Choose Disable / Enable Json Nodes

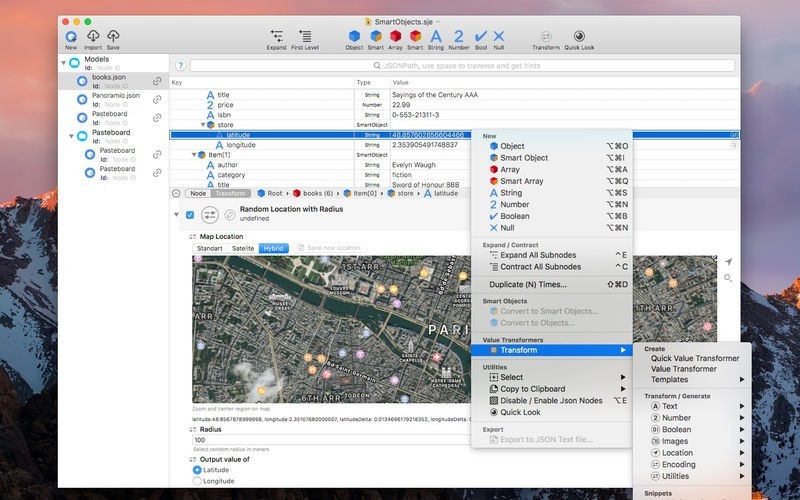point(552,401)
